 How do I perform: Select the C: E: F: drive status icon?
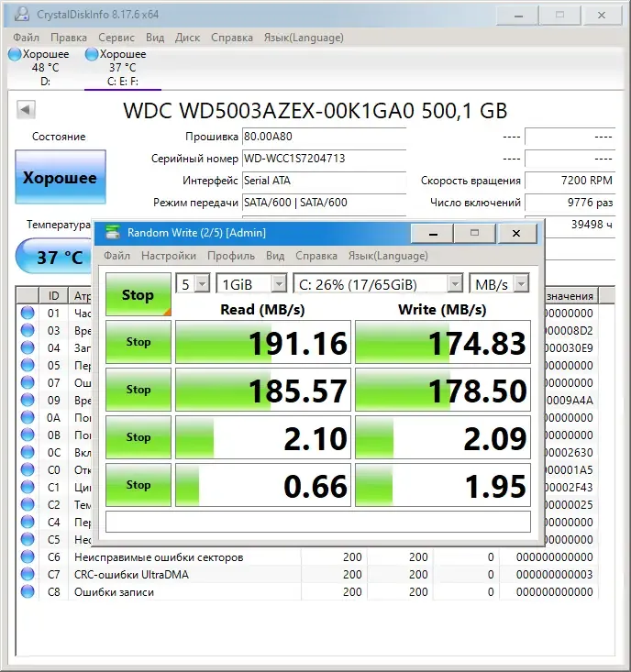(92, 54)
